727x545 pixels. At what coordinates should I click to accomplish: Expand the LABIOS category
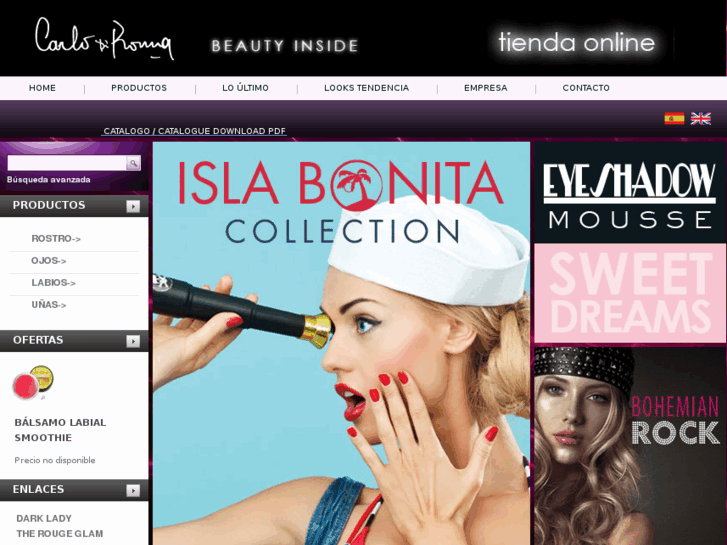53,282
